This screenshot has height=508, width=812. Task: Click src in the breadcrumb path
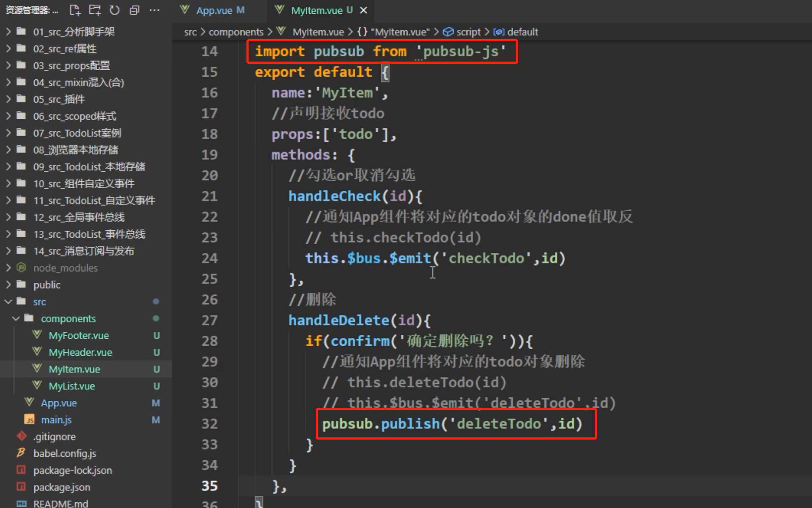point(191,32)
